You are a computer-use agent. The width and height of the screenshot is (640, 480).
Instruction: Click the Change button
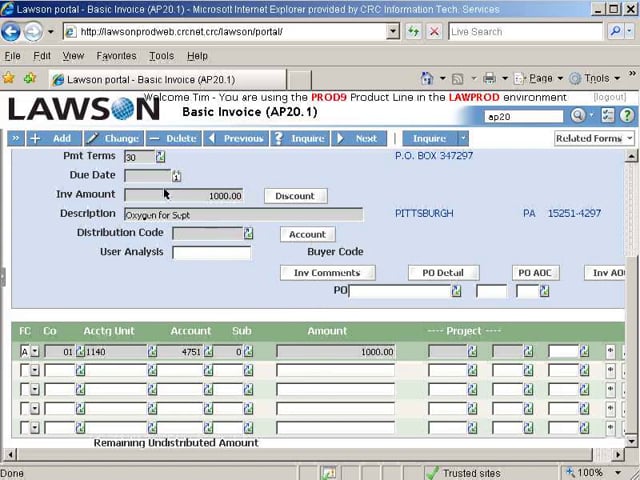114,138
